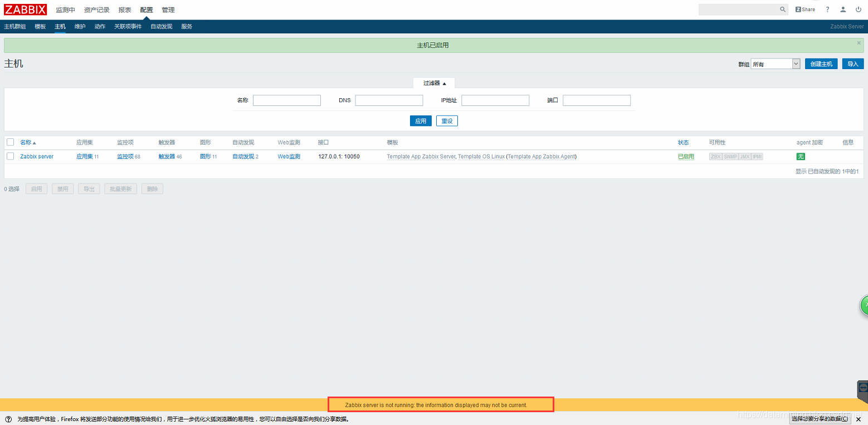Toggle the select-all hosts checkbox
This screenshot has height=425, width=868.
(x=10, y=142)
